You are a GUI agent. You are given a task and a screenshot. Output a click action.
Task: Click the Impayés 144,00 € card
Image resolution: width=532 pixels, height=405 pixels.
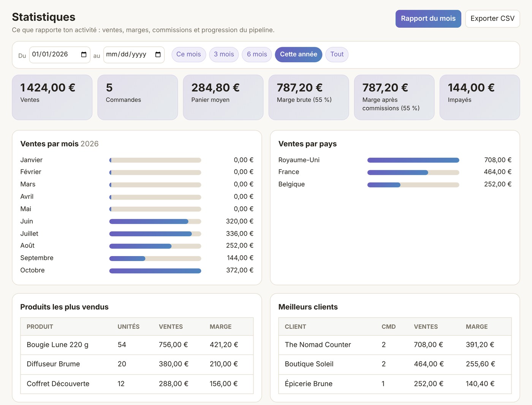click(x=480, y=97)
